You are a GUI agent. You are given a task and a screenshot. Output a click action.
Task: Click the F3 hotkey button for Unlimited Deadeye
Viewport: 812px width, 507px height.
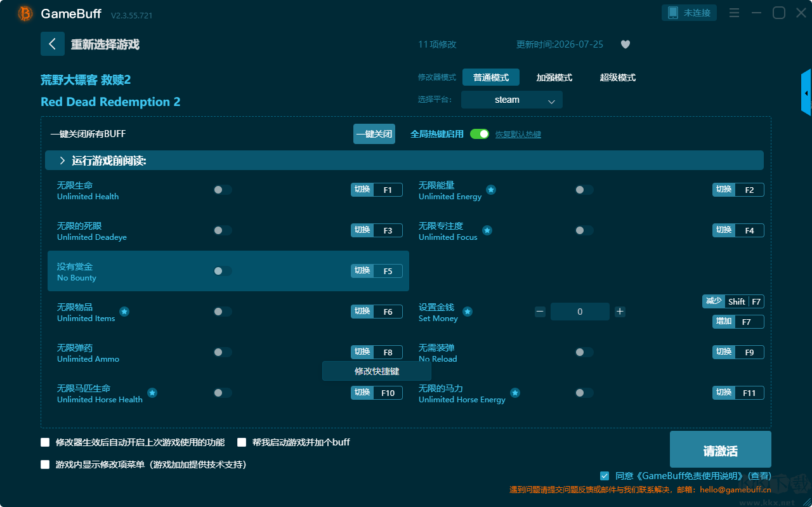pyautogui.click(x=377, y=230)
